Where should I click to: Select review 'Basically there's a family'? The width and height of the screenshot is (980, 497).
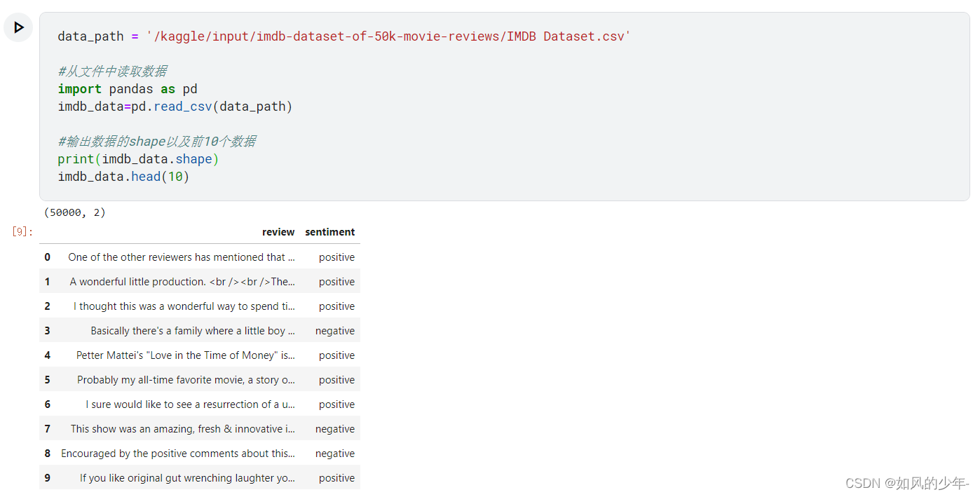click(193, 331)
